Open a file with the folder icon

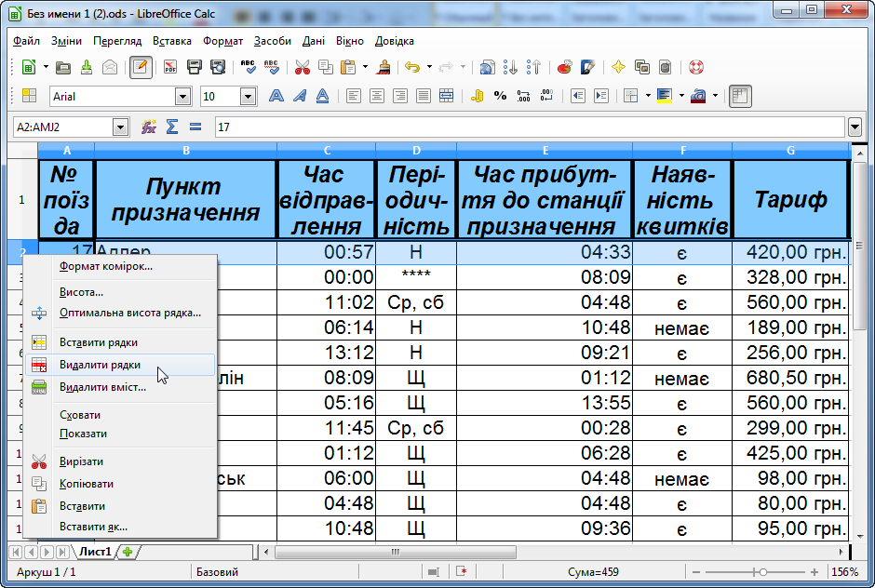[x=63, y=68]
